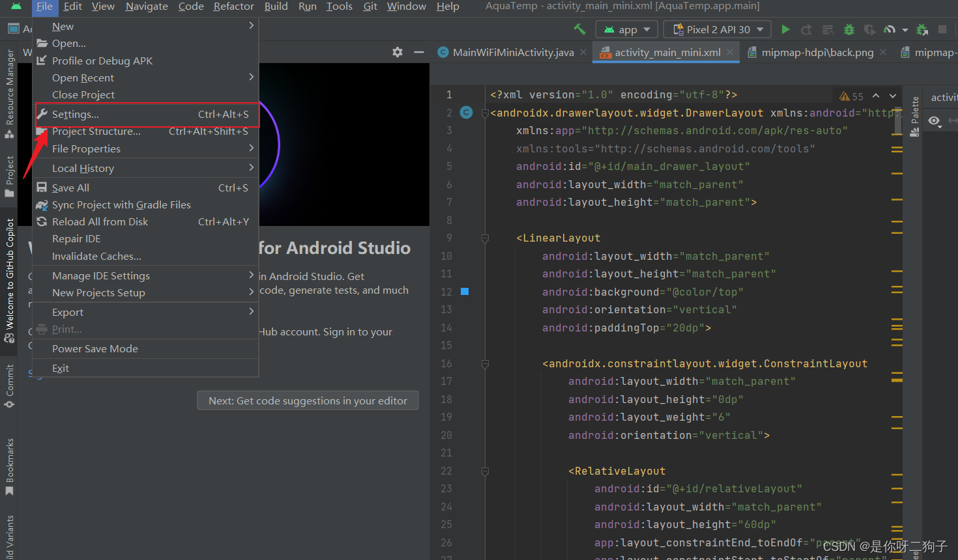Open the Pixel 2 API 30 device dropdown

[x=717, y=29]
